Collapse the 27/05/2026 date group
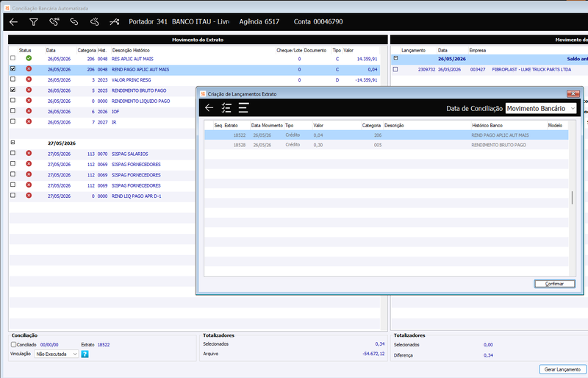The height and width of the screenshot is (378, 588). tap(13, 143)
